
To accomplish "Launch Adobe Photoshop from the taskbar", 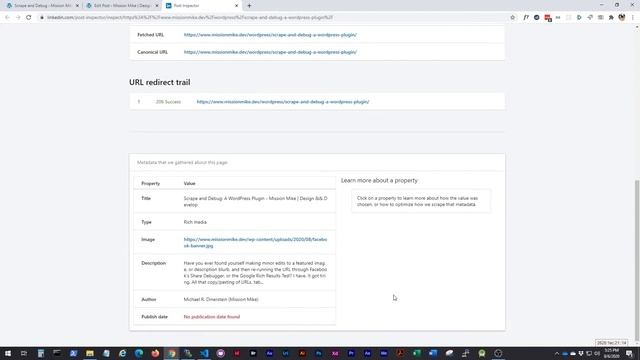I will [x=318, y=353].
